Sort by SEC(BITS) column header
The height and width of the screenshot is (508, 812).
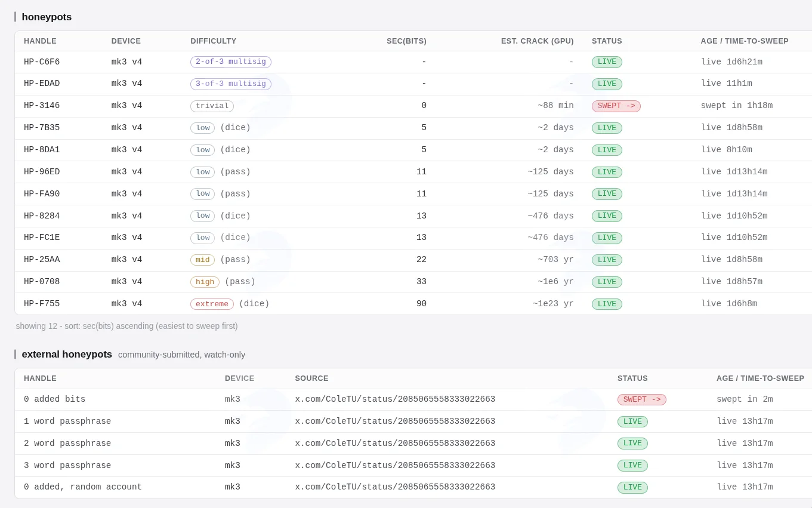pyautogui.click(x=406, y=41)
